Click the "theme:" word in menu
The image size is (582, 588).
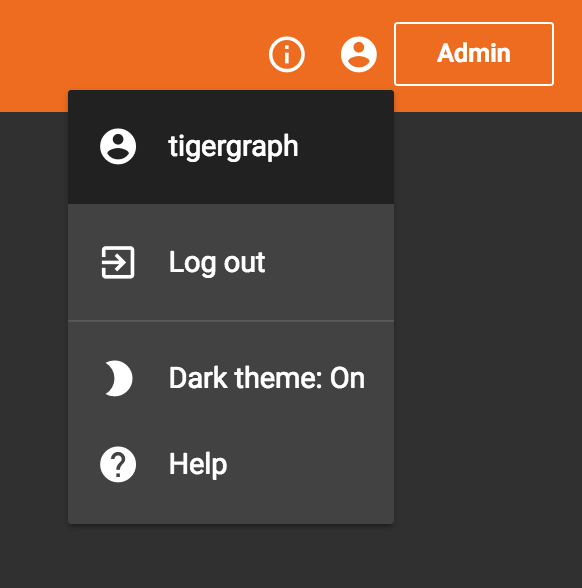point(278,378)
